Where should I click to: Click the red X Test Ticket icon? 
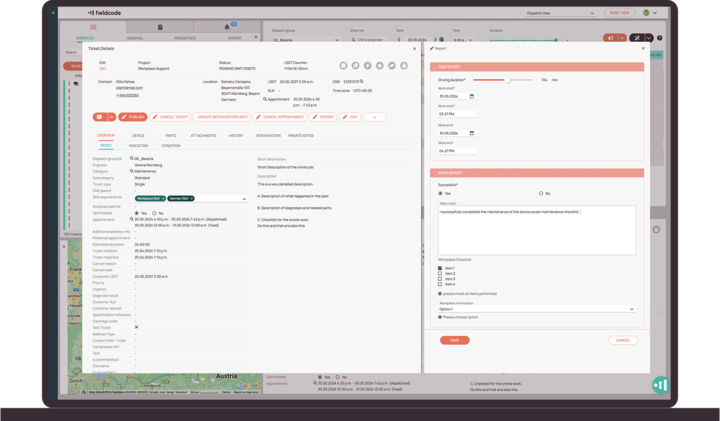click(136, 327)
